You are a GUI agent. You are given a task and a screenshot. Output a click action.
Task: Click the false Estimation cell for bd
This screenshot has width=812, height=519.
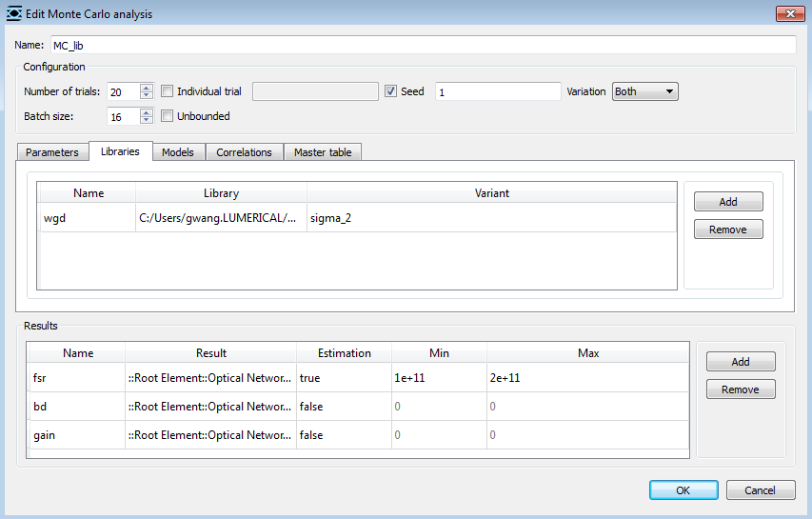pos(344,406)
